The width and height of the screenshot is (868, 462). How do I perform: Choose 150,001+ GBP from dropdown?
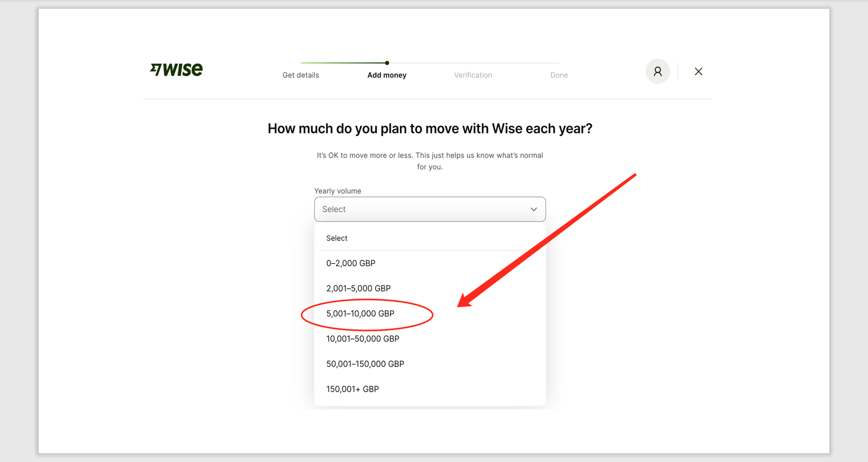click(x=352, y=389)
